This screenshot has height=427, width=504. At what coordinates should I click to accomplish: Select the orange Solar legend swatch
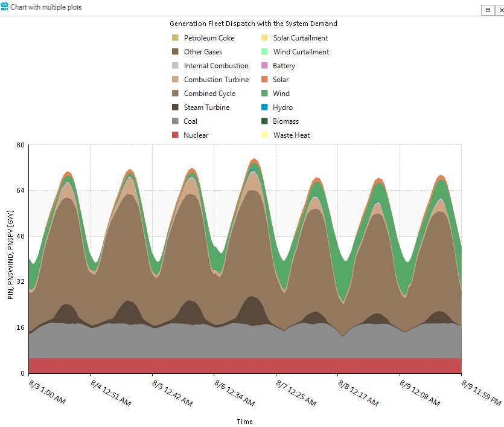coord(264,80)
